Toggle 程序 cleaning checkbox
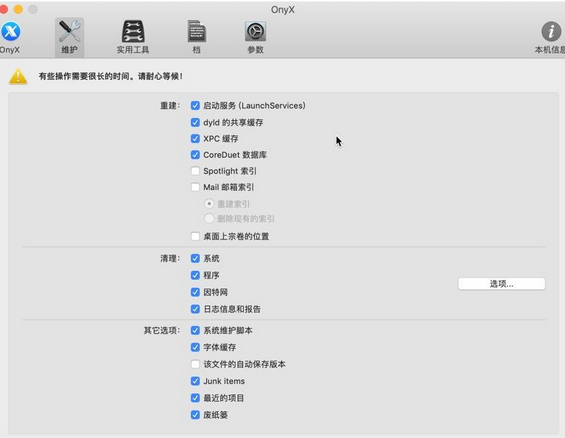The height and width of the screenshot is (438, 565). (x=195, y=275)
